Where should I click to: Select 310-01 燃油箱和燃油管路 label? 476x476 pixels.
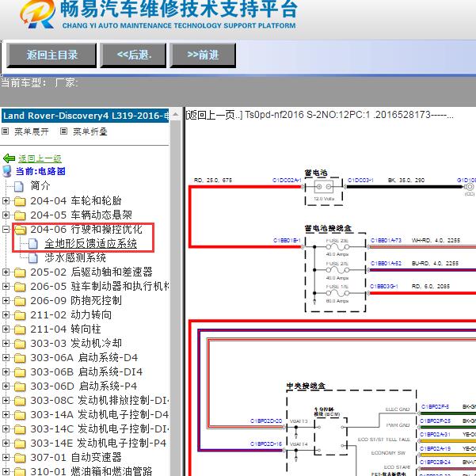click(x=91, y=471)
